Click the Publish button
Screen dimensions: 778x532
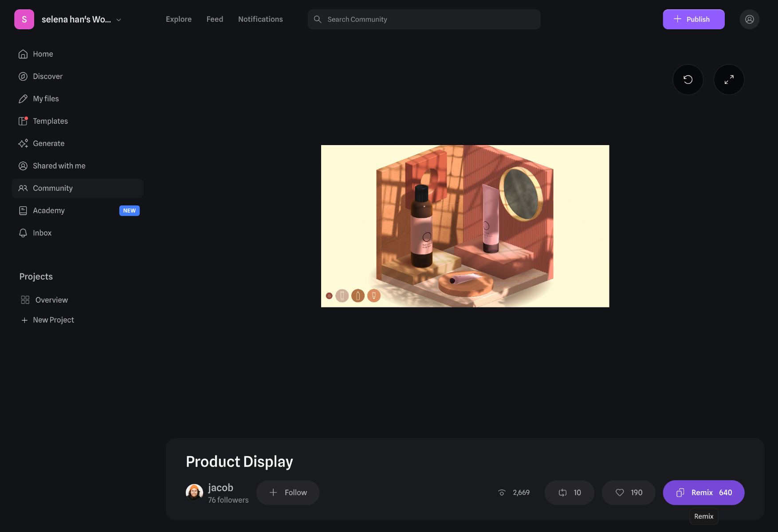click(693, 20)
